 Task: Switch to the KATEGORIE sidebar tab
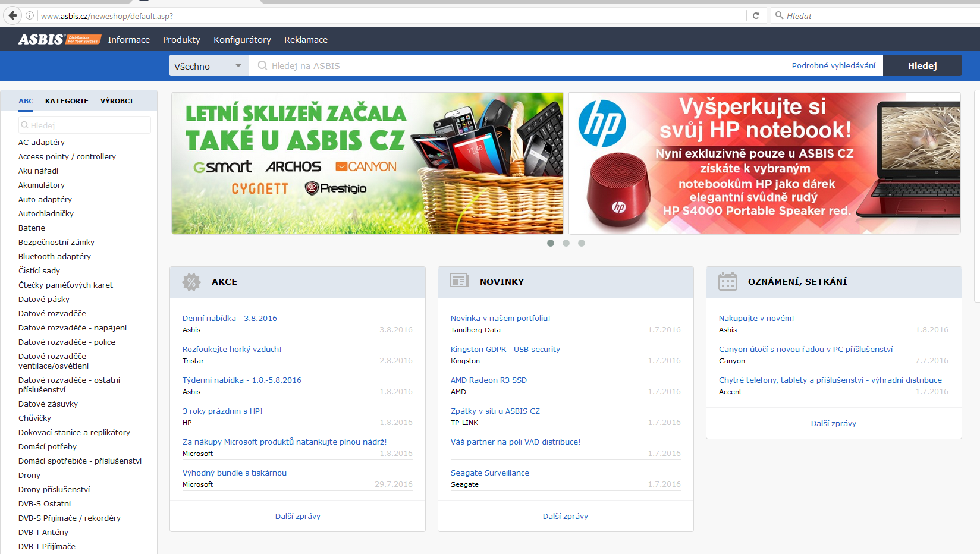[67, 101]
